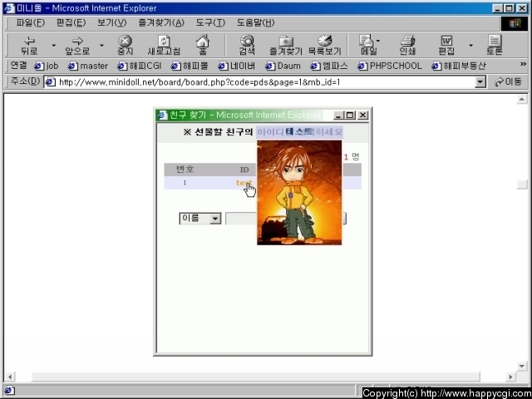Image resolution: width=532 pixels, height=399 pixels.
Task: Click the Mail (메일) toolbar icon
Action: click(x=367, y=46)
